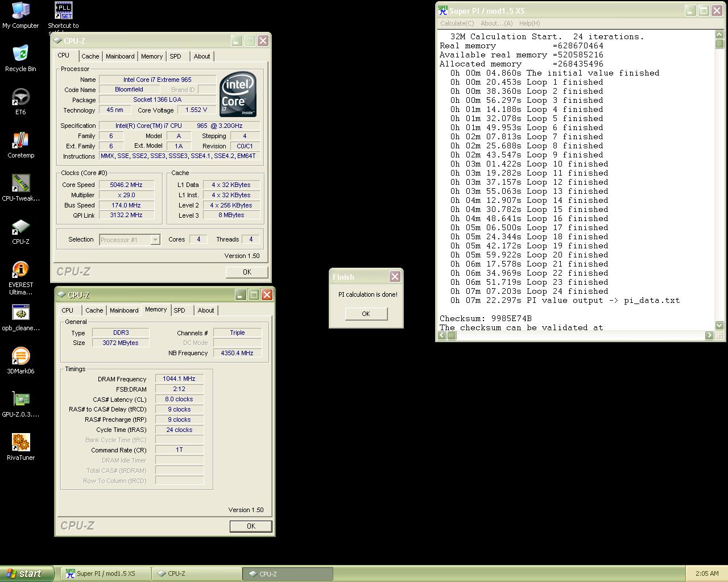Viewport: 728px width, 582px height.
Task: Close the Finish dialog with X
Action: click(x=395, y=277)
